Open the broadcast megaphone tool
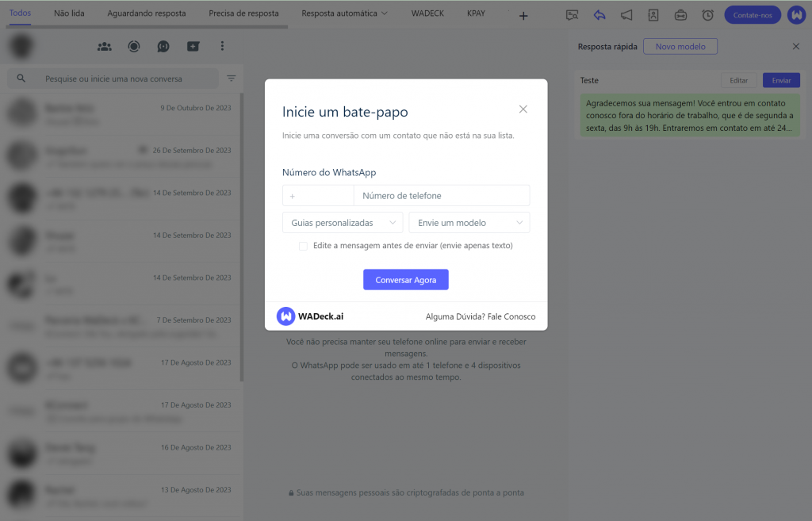The height and width of the screenshot is (521, 812). point(627,15)
